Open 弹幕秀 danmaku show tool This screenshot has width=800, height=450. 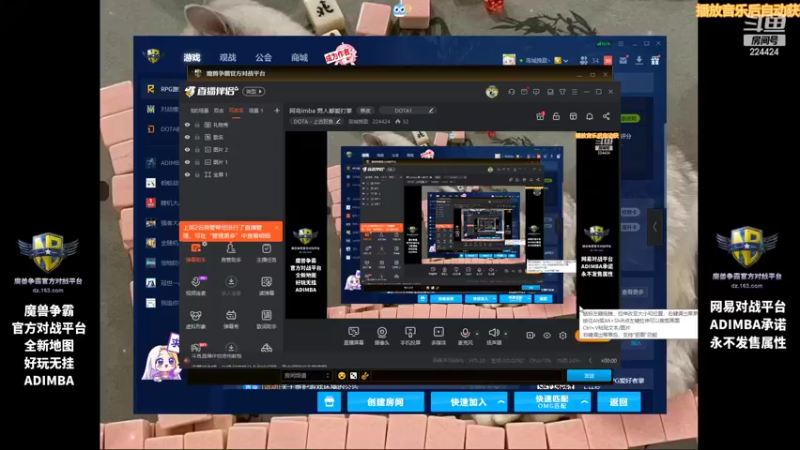[x=231, y=319]
